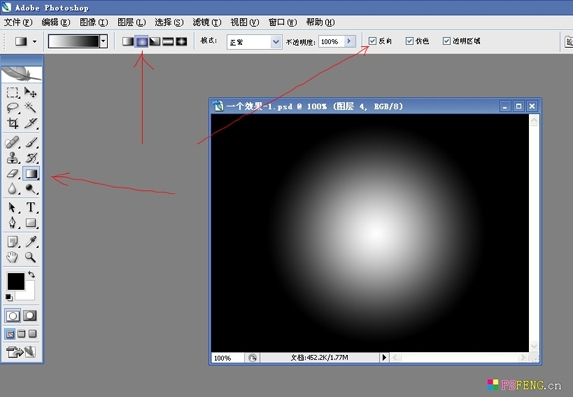Viewport: 573px width, 397px height.
Task: Toggle the 仿色 dither checkbox
Action: click(410, 41)
